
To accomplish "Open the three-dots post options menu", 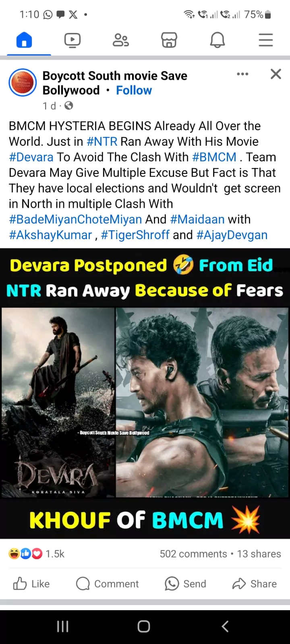I will [x=242, y=74].
